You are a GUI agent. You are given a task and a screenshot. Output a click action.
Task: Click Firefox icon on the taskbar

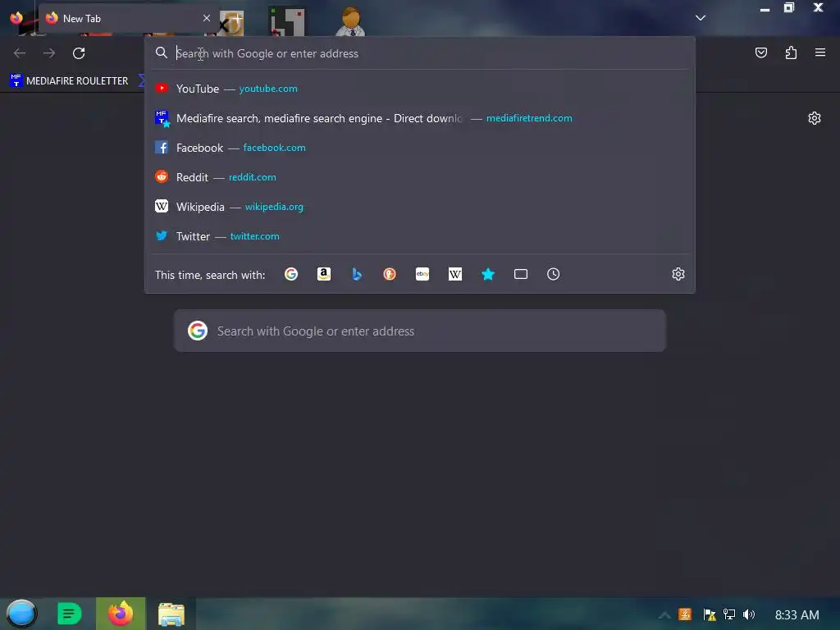(x=121, y=614)
